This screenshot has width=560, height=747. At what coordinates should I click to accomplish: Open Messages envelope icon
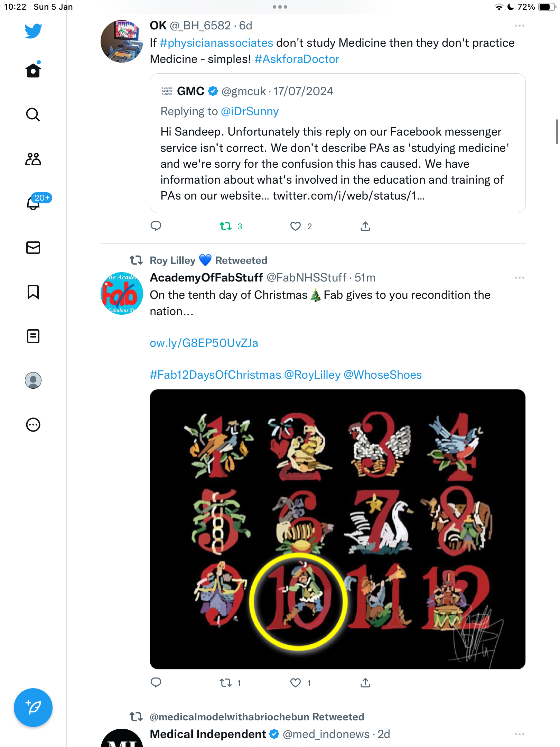click(33, 248)
